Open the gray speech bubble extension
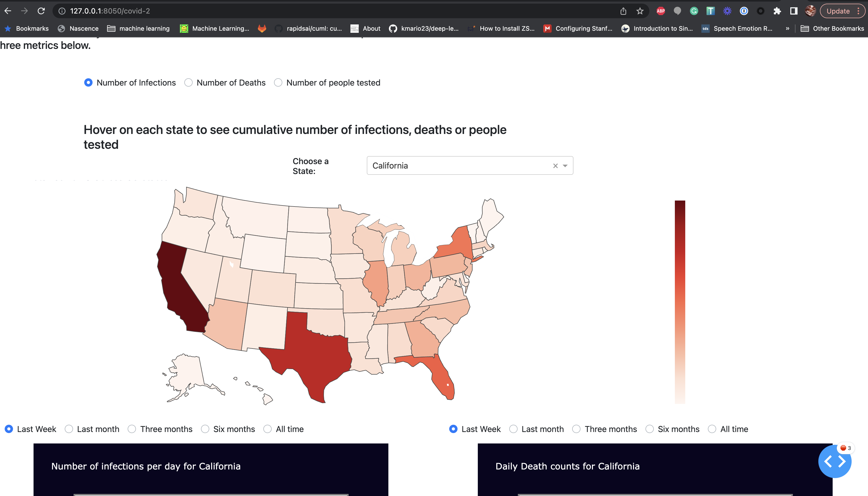This screenshot has height=496, width=868. click(x=677, y=11)
